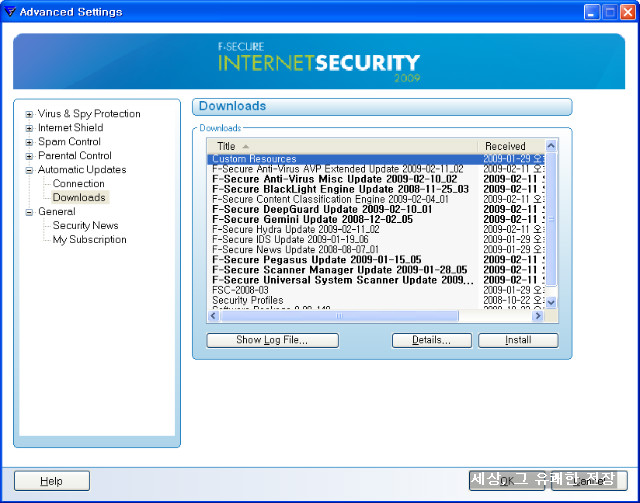Image resolution: width=640 pixels, height=503 pixels.
Task: Select the Custom Resources row
Action: tap(376, 159)
